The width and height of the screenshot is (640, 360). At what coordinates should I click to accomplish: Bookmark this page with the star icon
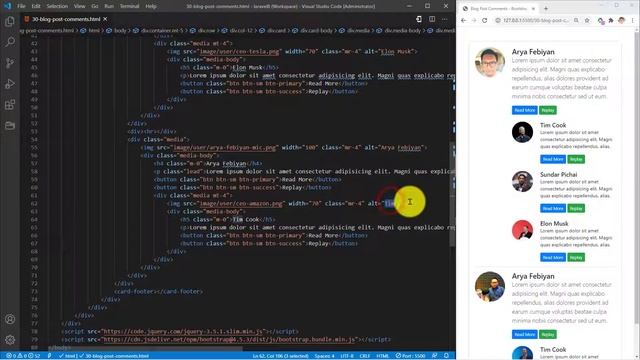(587, 20)
